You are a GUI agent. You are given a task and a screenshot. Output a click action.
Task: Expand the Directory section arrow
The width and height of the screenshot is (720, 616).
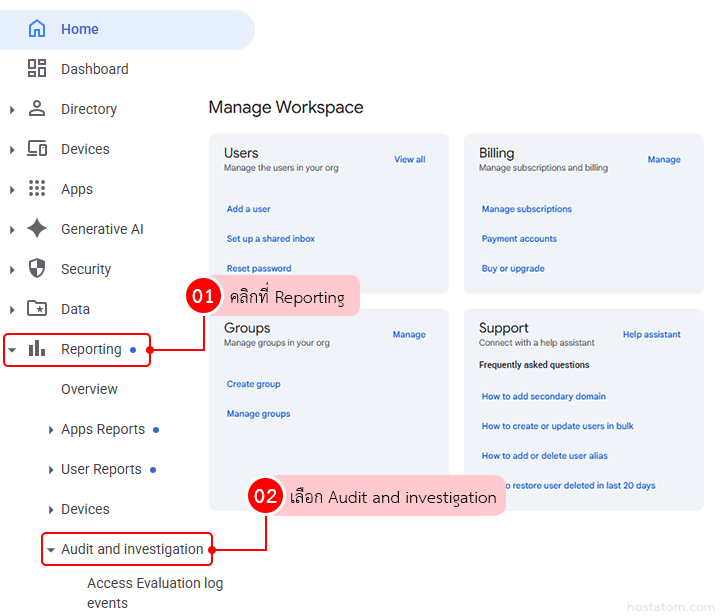(x=12, y=110)
